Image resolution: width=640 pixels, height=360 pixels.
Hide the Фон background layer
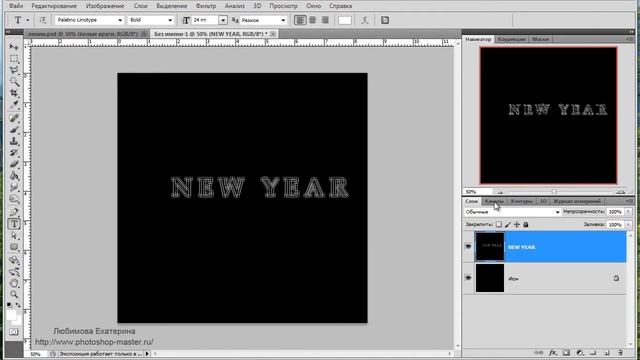(x=468, y=278)
